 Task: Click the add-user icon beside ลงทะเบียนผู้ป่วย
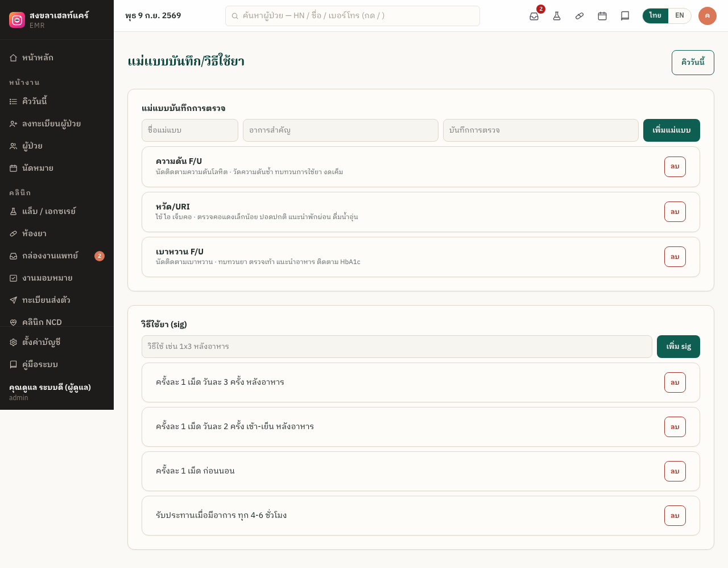click(x=13, y=124)
